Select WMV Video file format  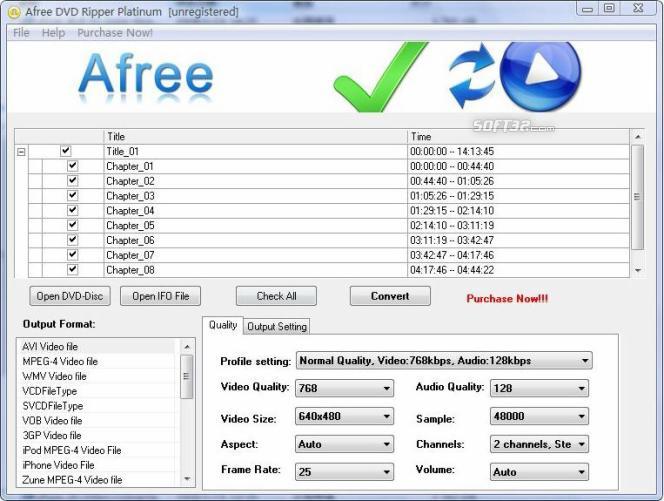[x=96, y=376]
